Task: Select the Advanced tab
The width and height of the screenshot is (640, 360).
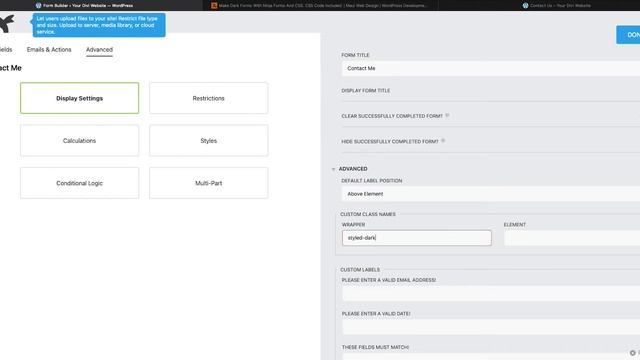Action: click(x=99, y=49)
